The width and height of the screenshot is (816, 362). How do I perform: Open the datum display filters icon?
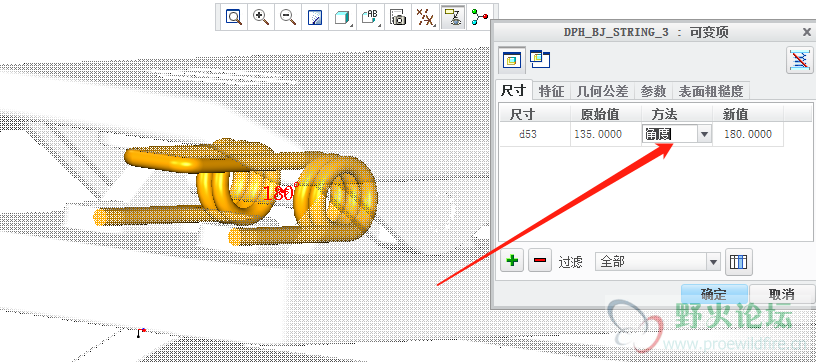tap(426, 17)
